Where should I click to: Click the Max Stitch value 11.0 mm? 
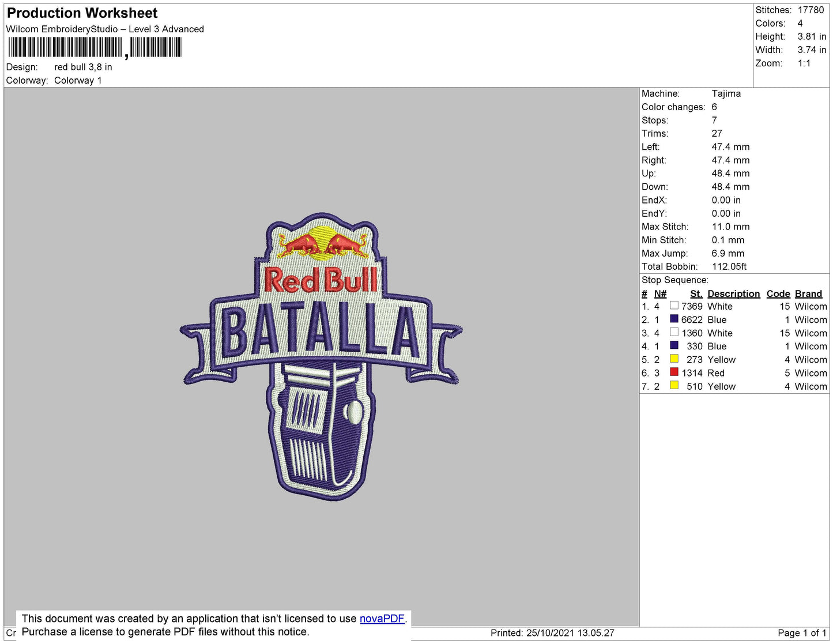[x=730, y=227]
